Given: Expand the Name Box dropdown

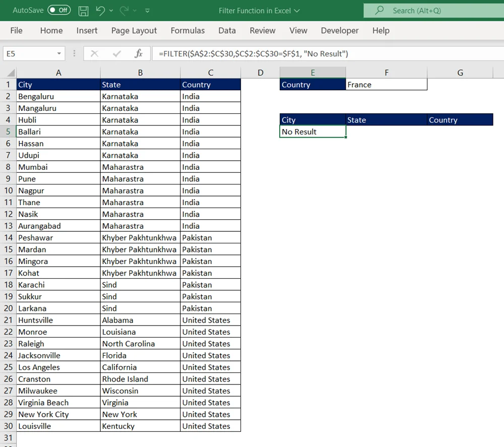Looking at the screenshot, I should (x=59, y=53).
